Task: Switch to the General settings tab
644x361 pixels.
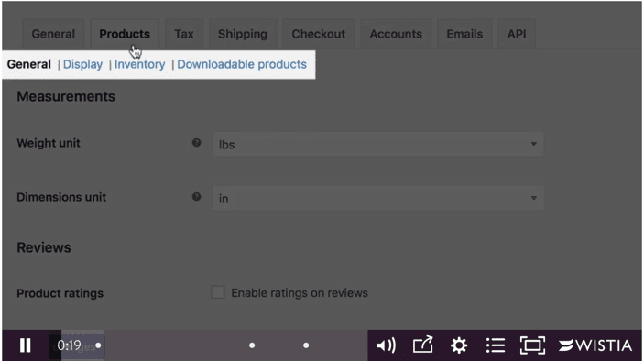Action: pyautogui.click(x=53, y=34)
